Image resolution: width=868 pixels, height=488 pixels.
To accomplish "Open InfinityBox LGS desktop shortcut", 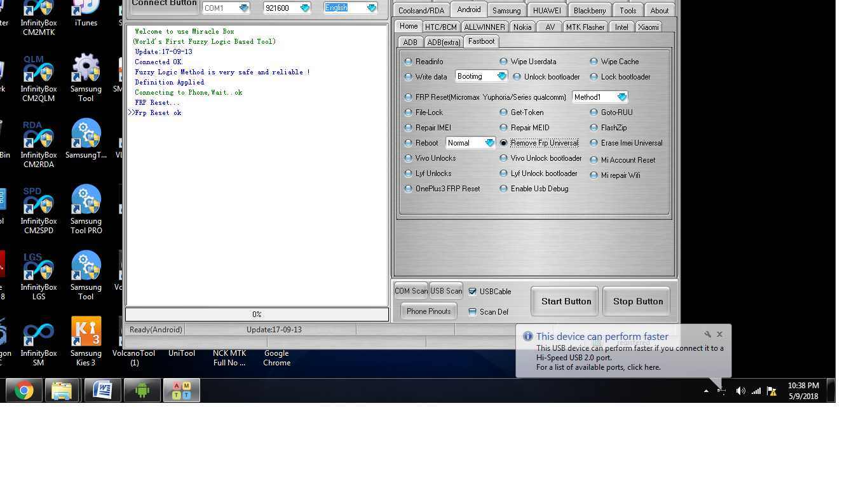I will [x=39, y=276].
